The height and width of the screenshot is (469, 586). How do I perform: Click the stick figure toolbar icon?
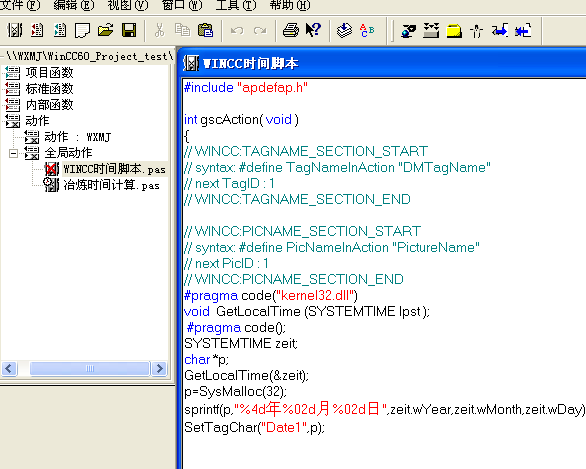[x=477, y=30]
